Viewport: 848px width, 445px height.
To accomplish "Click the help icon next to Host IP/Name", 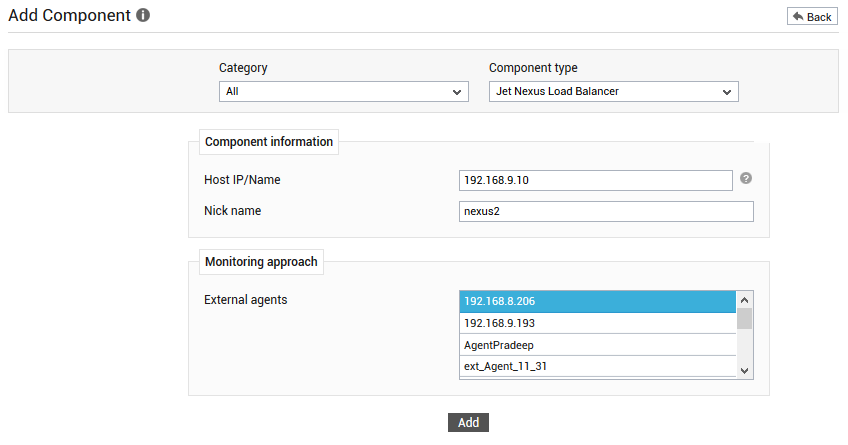I will point(746,178).
